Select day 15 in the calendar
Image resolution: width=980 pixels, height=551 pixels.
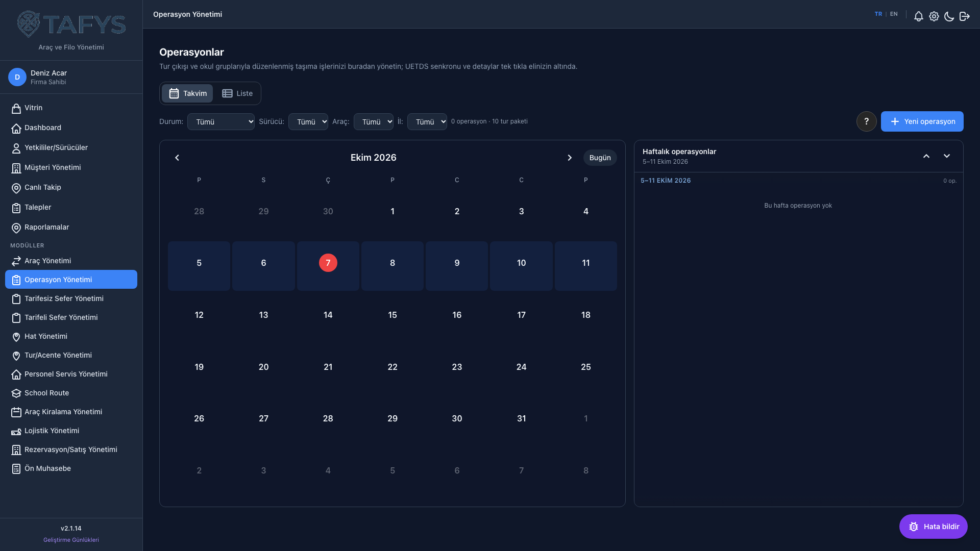[392, 315]
